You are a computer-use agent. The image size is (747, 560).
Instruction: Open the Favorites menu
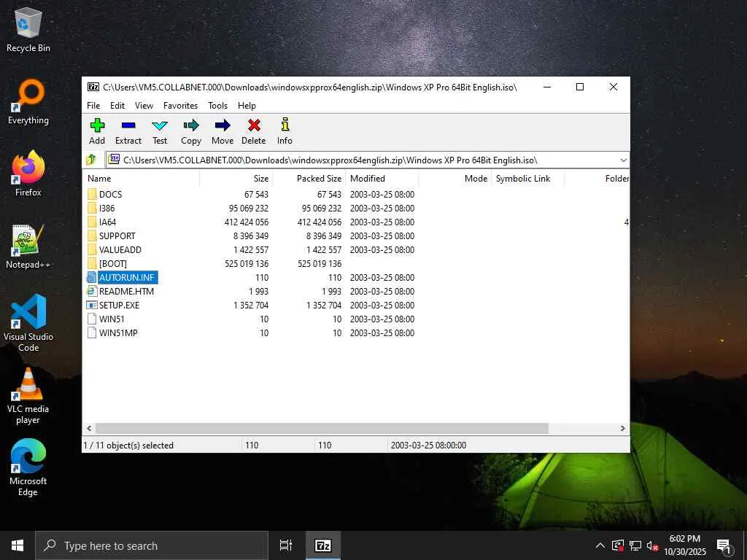181,106
